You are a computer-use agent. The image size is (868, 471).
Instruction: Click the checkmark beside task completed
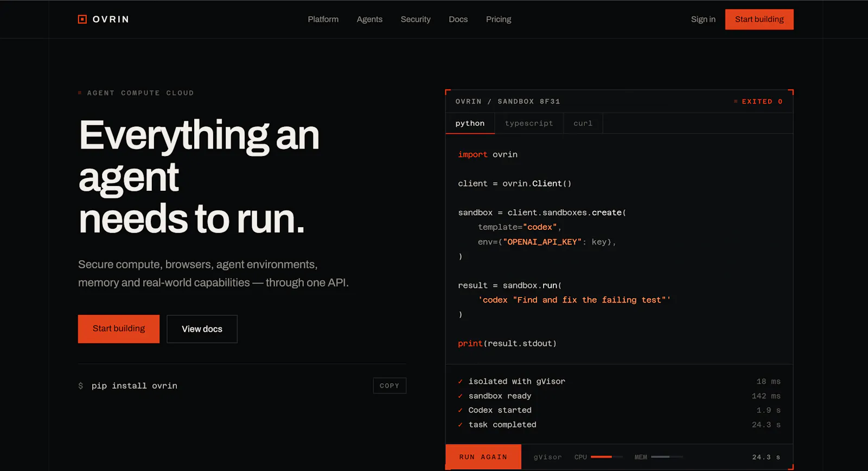click(460, 425)
